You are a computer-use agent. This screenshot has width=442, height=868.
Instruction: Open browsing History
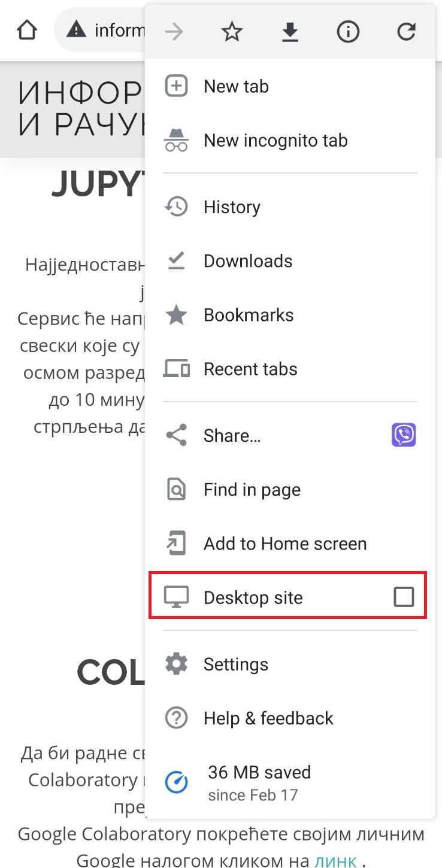click(x=232, y=207)
